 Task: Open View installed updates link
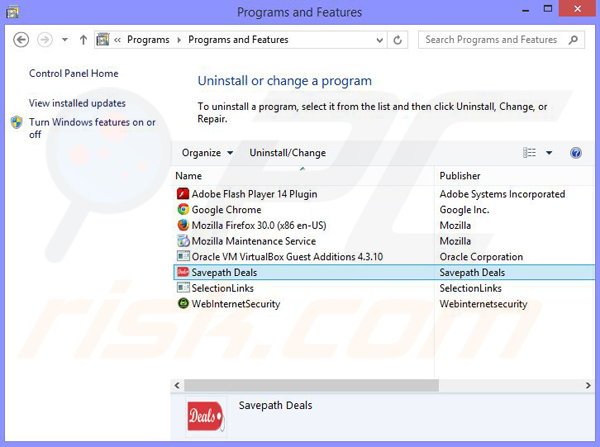pyautogui.click(x=77, y=103)
